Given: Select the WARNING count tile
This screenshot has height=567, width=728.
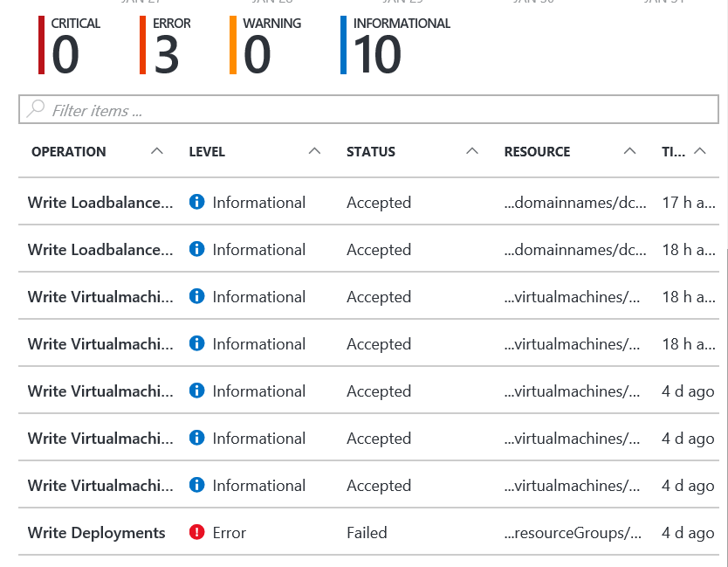Looking at the screenshot, I should (x=265, y=45).
